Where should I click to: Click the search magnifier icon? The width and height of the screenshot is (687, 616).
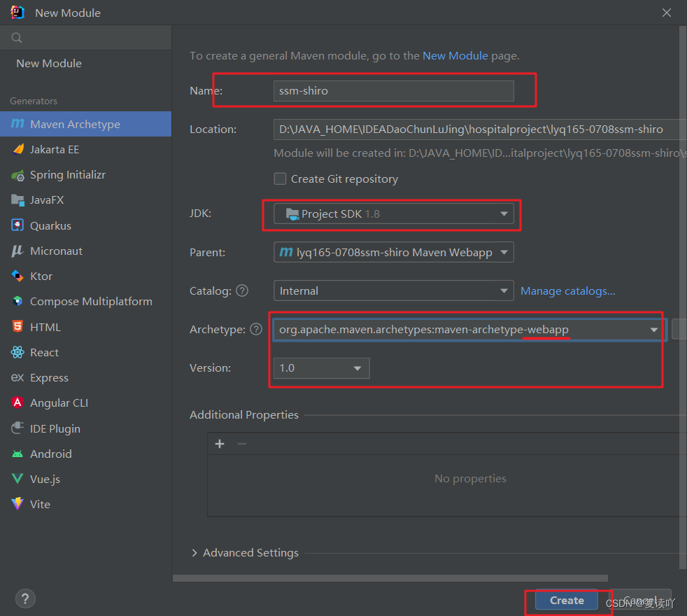[17, 38]
